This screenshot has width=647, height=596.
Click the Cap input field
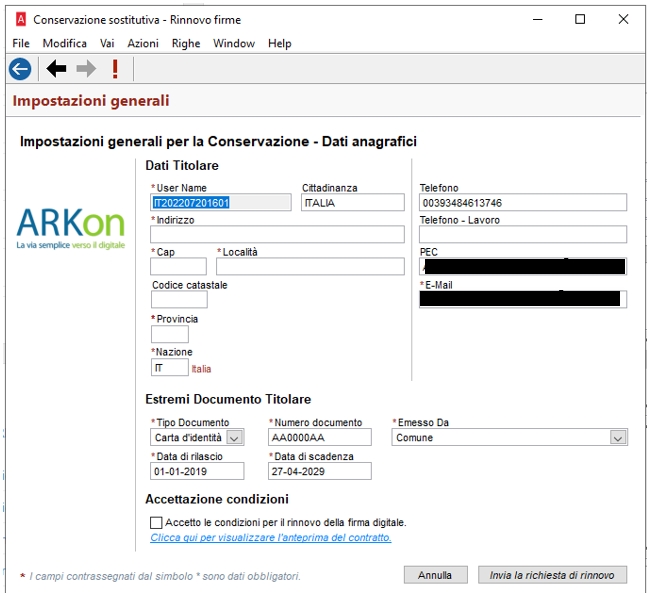[x=178, y=267]
